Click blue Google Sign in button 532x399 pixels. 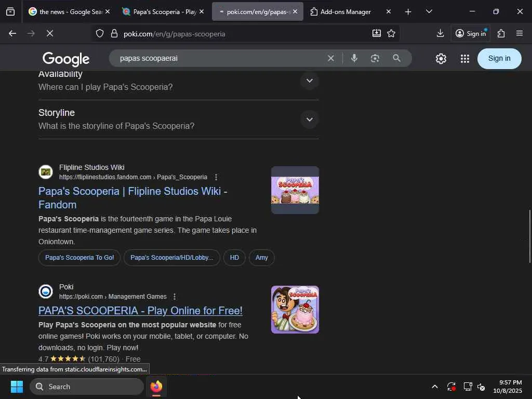(499, 59)
